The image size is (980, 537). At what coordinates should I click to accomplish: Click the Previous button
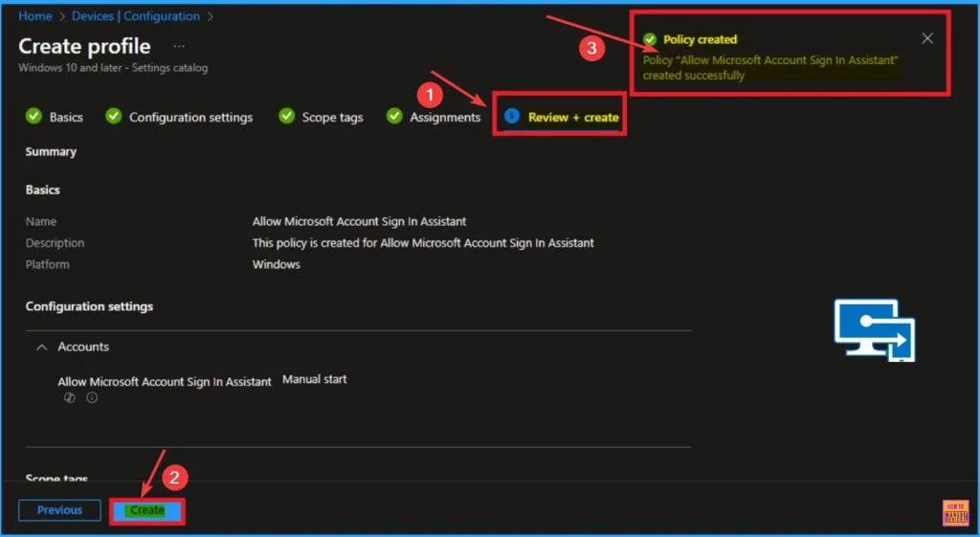59,510
